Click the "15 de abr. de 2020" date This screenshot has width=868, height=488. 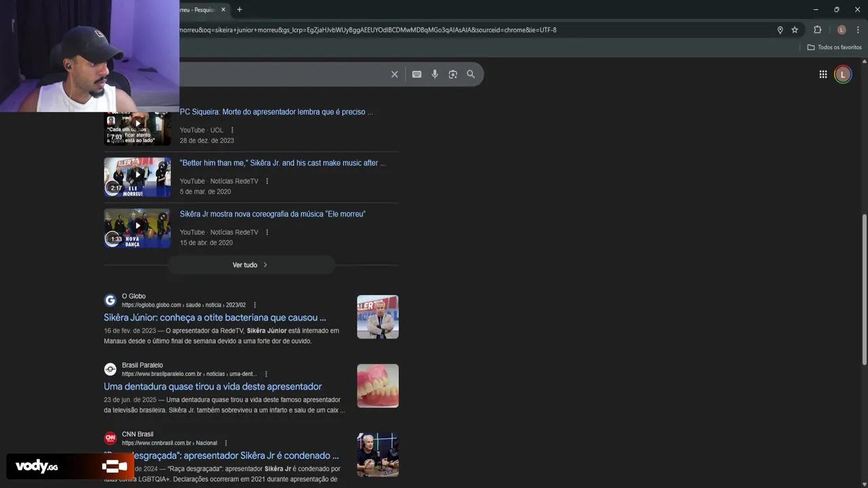[x=206, y=243]
